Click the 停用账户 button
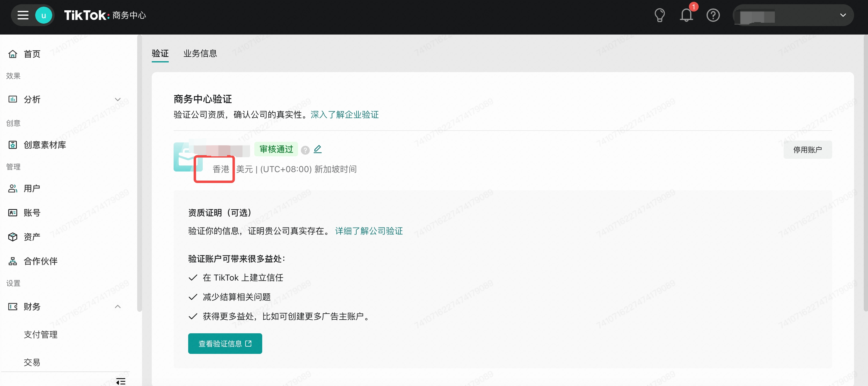Viewport: 868px width, 386px height. pos(807,149)
